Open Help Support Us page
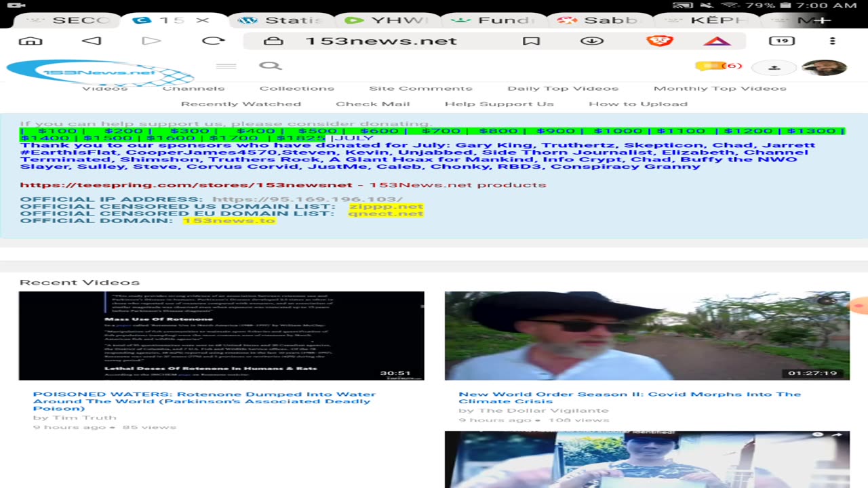Viewport: 868px width, 488px height. (499, 104)
